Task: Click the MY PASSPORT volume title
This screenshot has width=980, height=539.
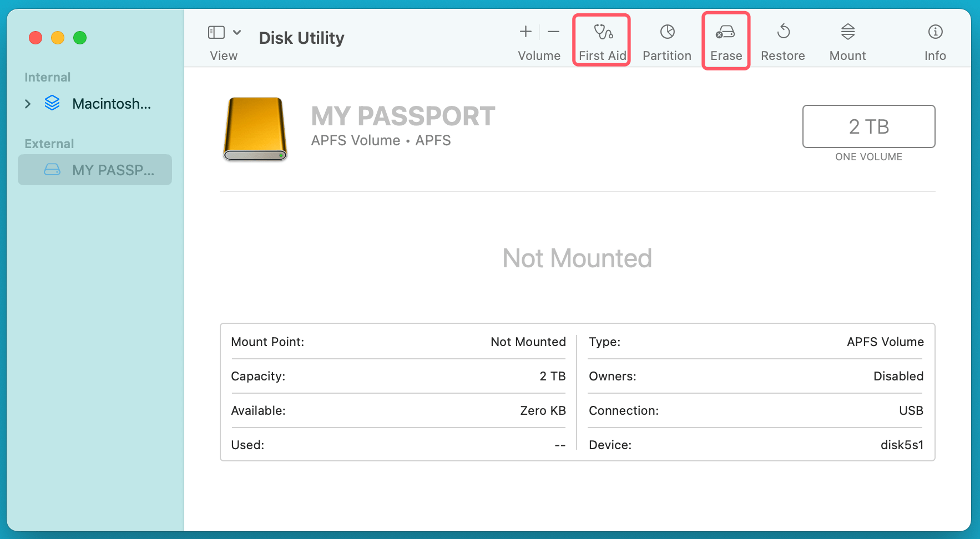Action: pyautogui.click(x=403, y=116)
